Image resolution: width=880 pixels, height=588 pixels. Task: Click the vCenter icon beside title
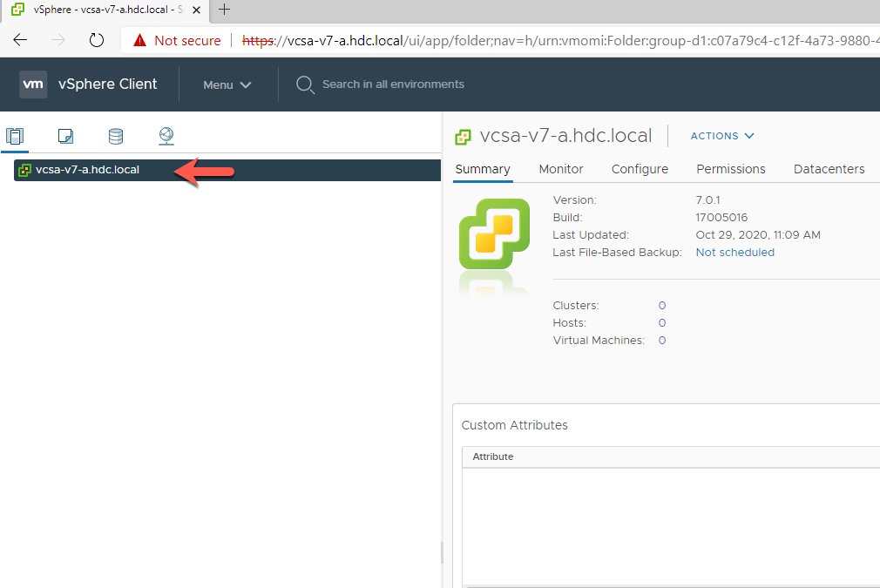click(463, 137)
